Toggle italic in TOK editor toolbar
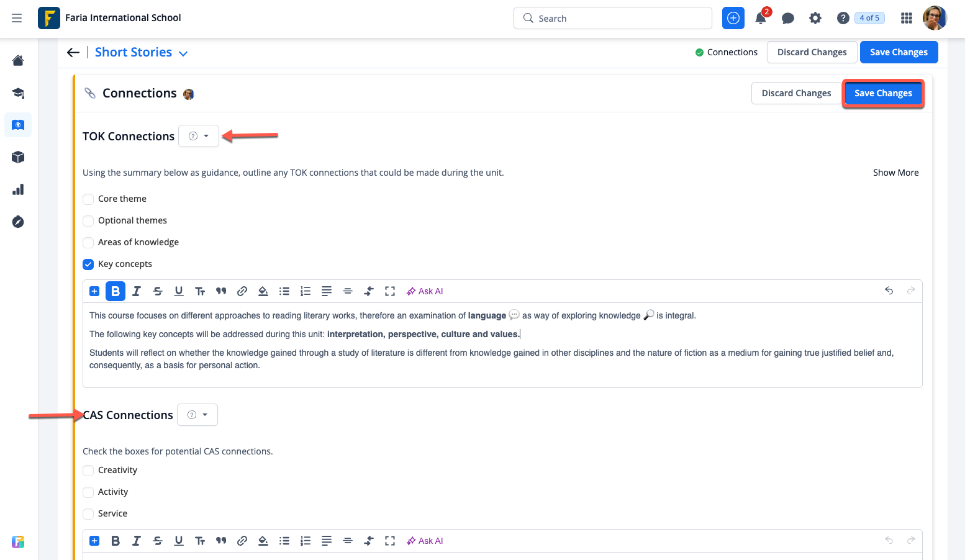Image resolution: width=965 pixels, height=560 pixels. tap(137, 291)
